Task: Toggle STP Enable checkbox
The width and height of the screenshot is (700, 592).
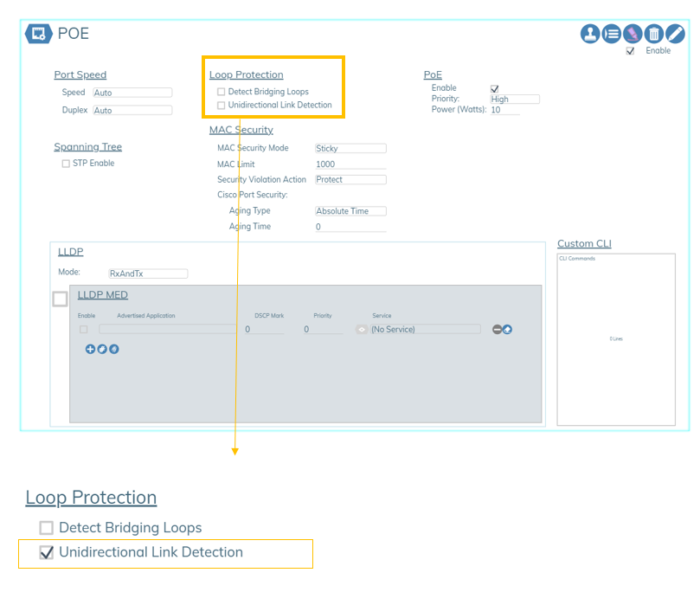Action: coord(66,164)
